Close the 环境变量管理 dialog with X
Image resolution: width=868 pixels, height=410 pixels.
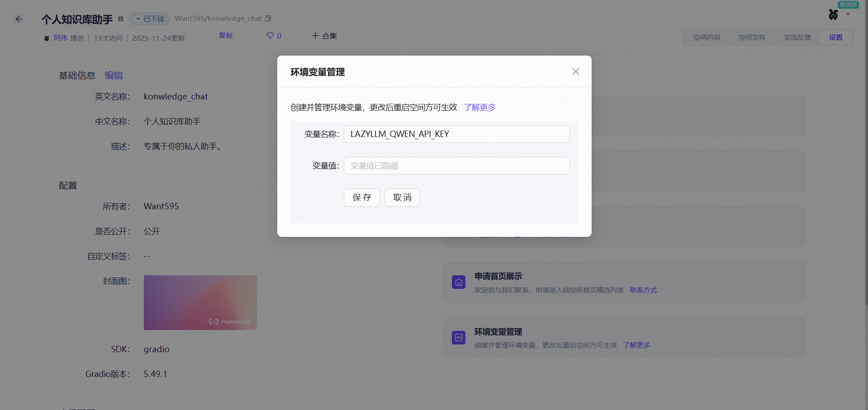[575, 71]
